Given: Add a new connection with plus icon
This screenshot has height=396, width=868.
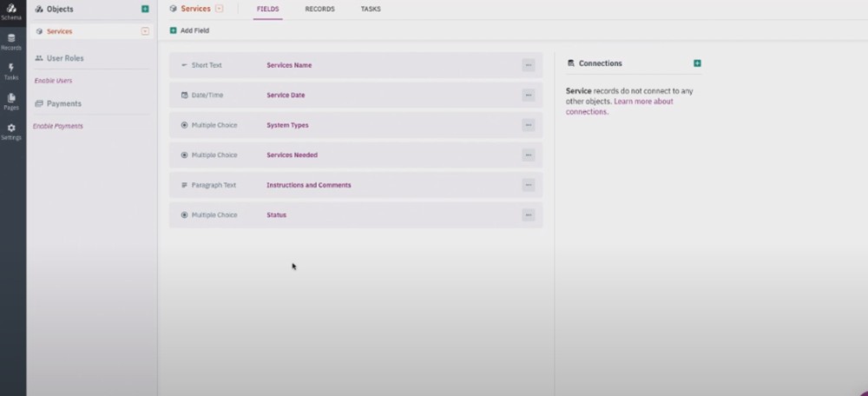Looking at the screenshot, I should tap(697, 63).
